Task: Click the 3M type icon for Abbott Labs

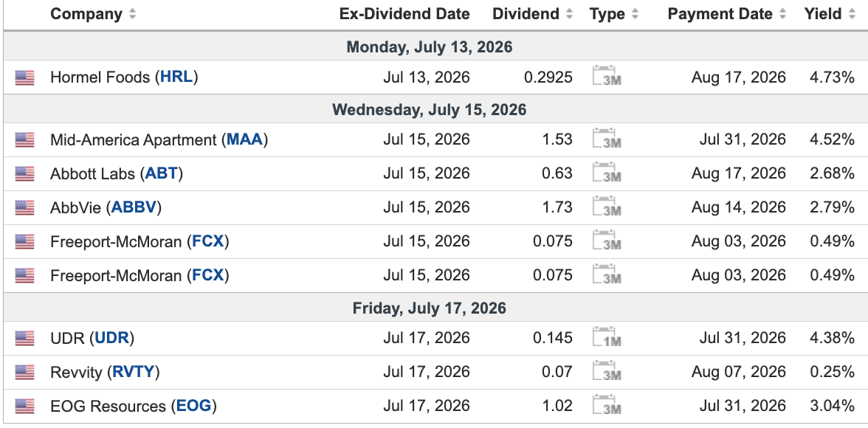Action: point(607,173)
